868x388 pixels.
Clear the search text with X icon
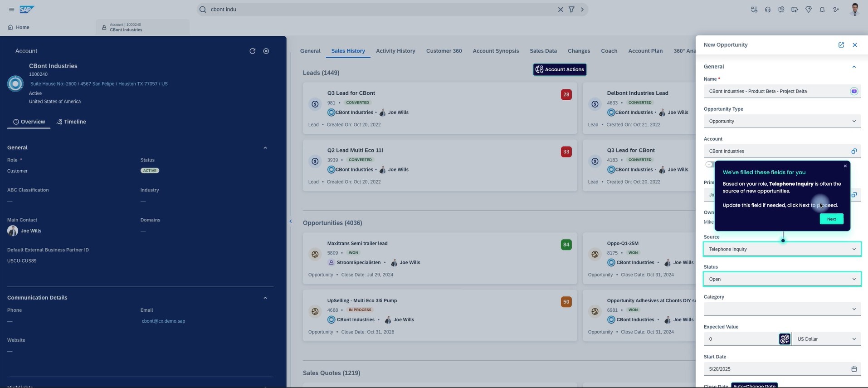pos(561,10)
